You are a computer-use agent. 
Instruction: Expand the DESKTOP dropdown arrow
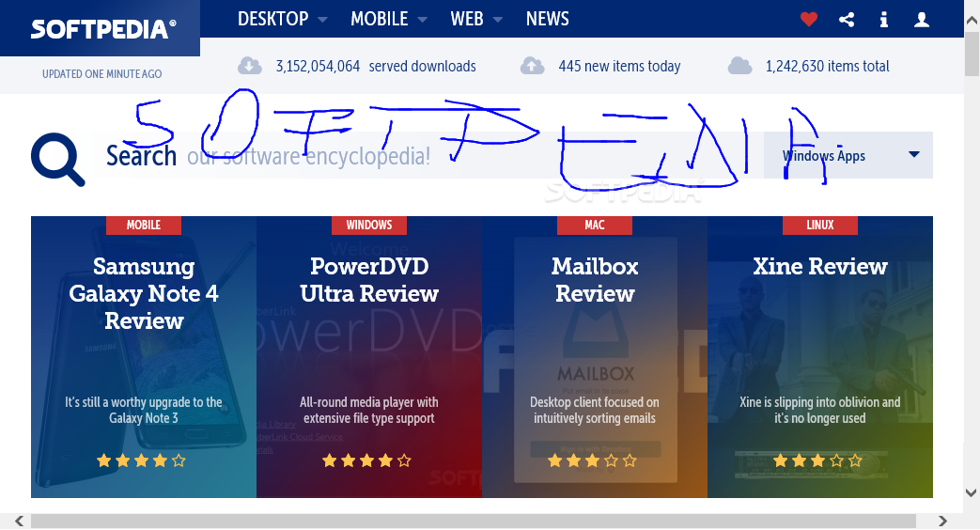click(322, 20)
